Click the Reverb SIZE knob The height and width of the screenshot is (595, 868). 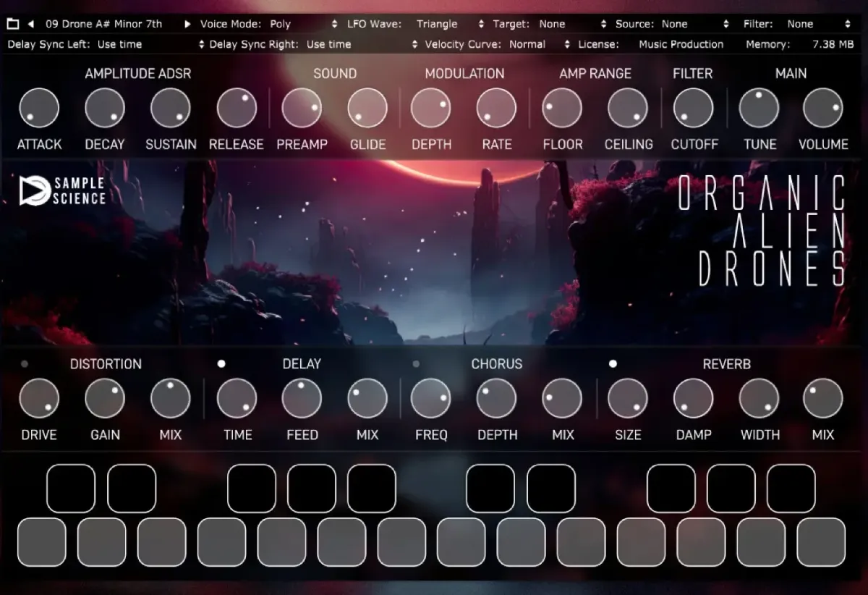[628, 398]
